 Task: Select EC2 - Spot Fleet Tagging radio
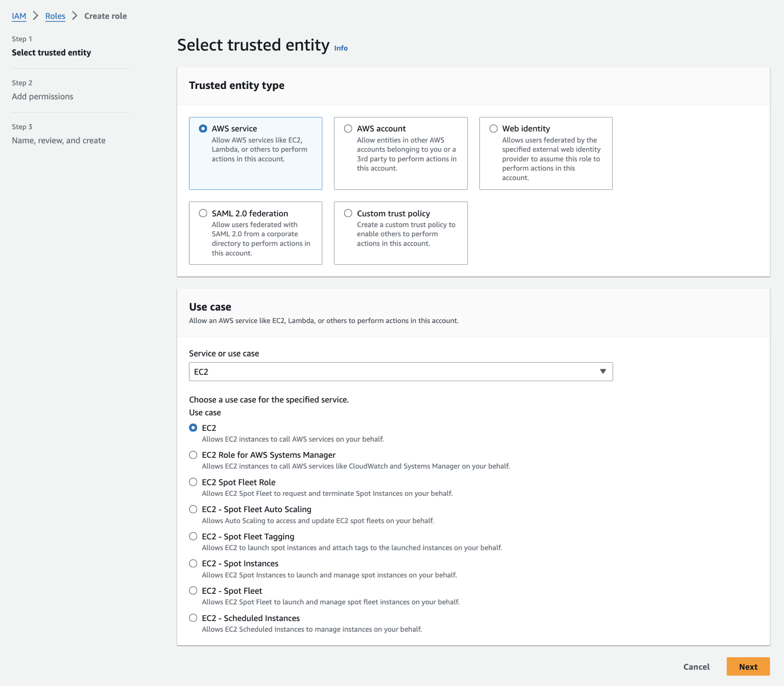[x=193, y=536]
